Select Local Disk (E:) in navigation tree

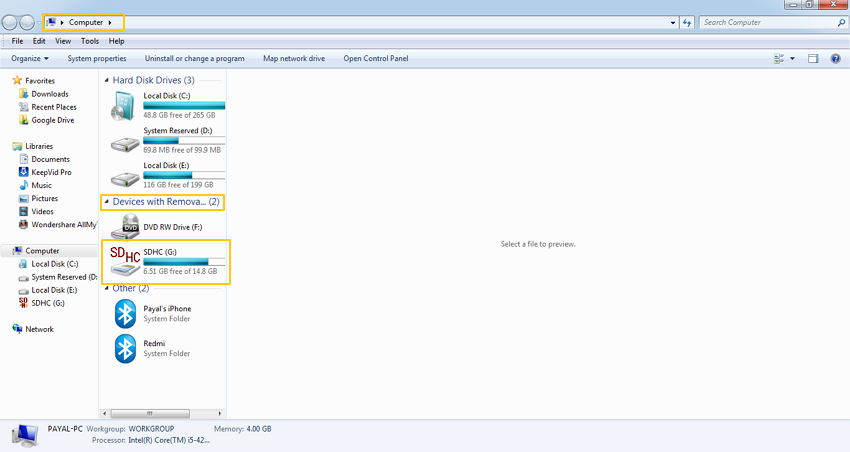pyautogui.click(x=54, y=290)
